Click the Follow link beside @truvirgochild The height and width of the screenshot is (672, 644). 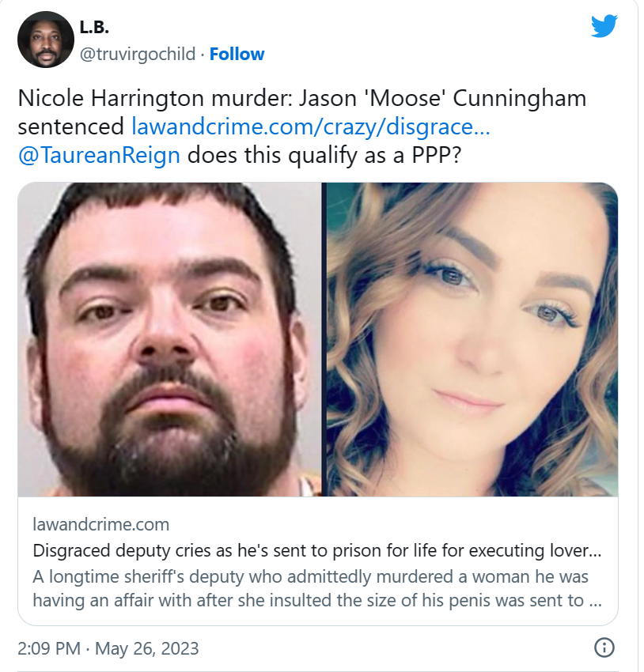click(x=237, y=54)
